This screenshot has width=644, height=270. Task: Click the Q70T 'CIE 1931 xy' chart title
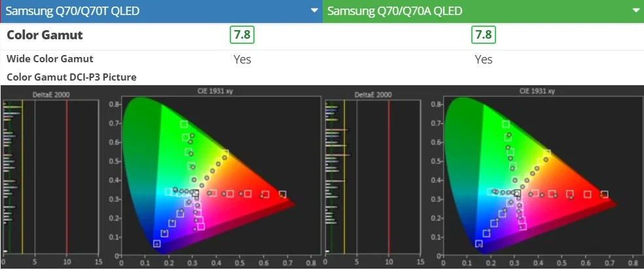215,91
